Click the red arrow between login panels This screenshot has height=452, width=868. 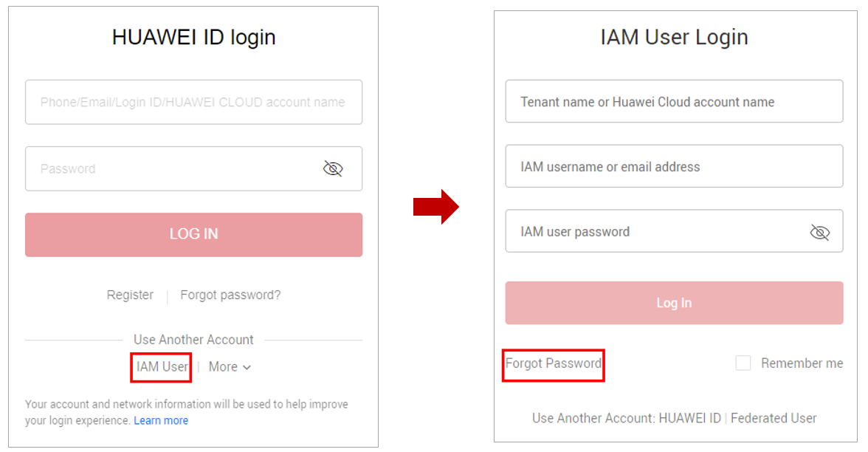coord(435,207)
